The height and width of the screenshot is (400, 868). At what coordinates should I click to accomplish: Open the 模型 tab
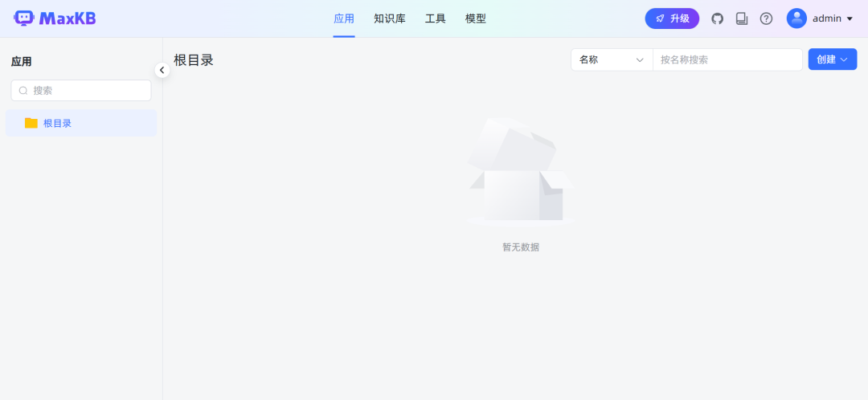click(x=476, y=18)
